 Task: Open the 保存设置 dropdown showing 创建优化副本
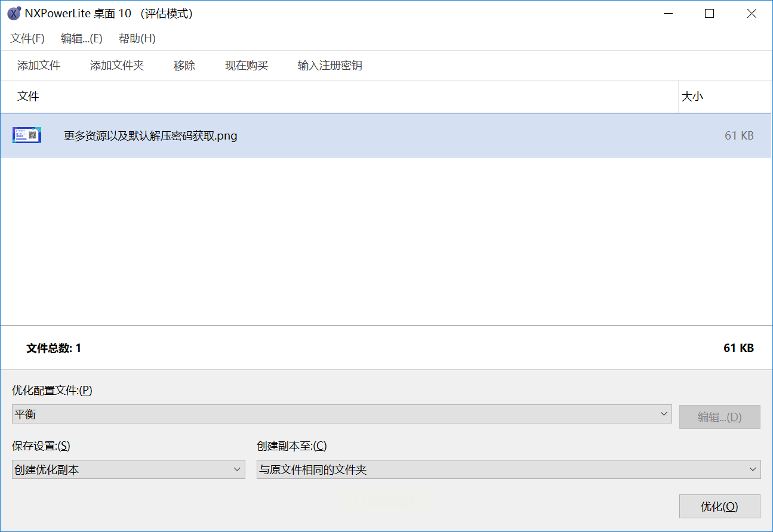click(128, 469)
